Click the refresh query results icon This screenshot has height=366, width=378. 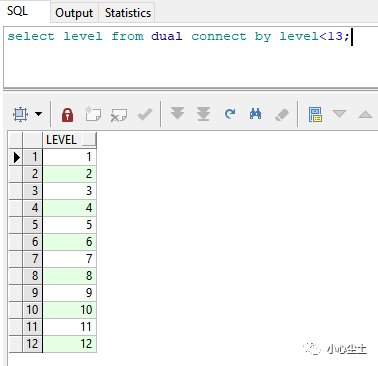click(x=230, y=114)
